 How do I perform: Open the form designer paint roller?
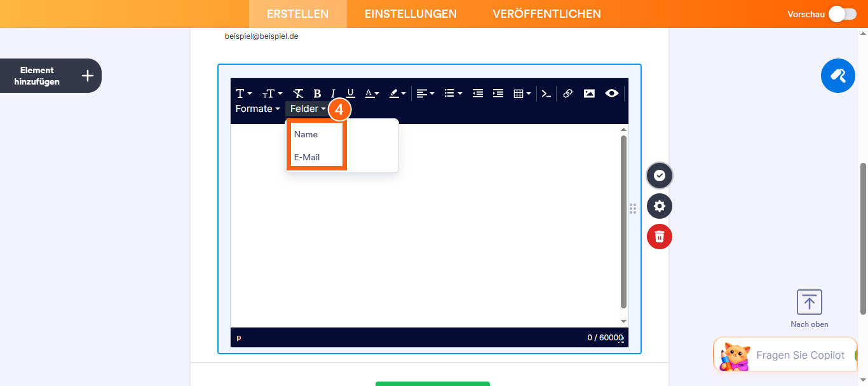(x=838, y=76)
